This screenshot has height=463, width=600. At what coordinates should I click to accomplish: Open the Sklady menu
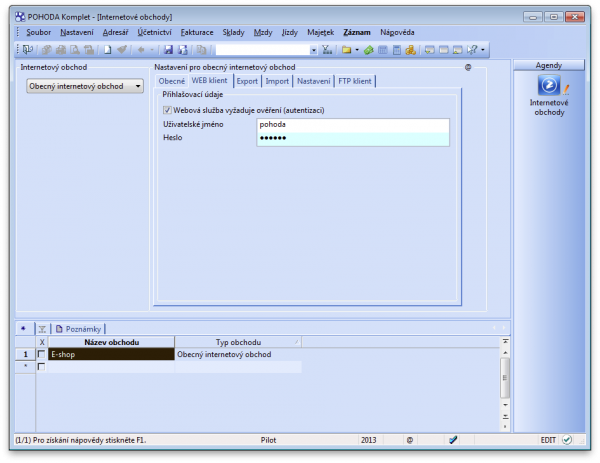(233, 33)
